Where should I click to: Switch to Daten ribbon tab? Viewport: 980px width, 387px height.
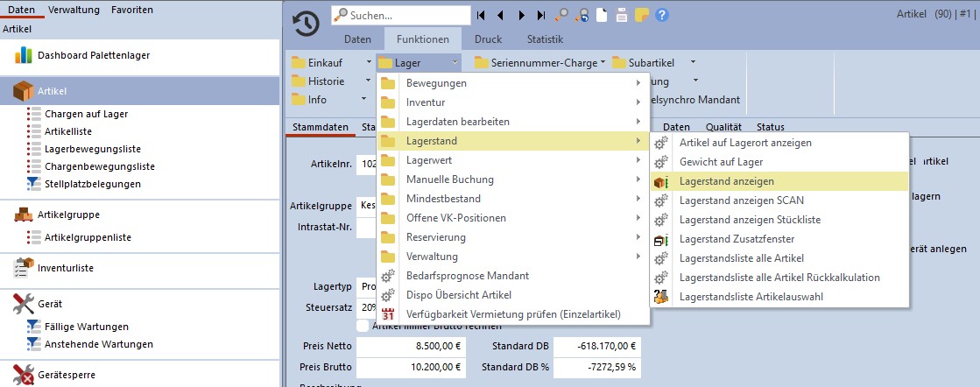358,39
